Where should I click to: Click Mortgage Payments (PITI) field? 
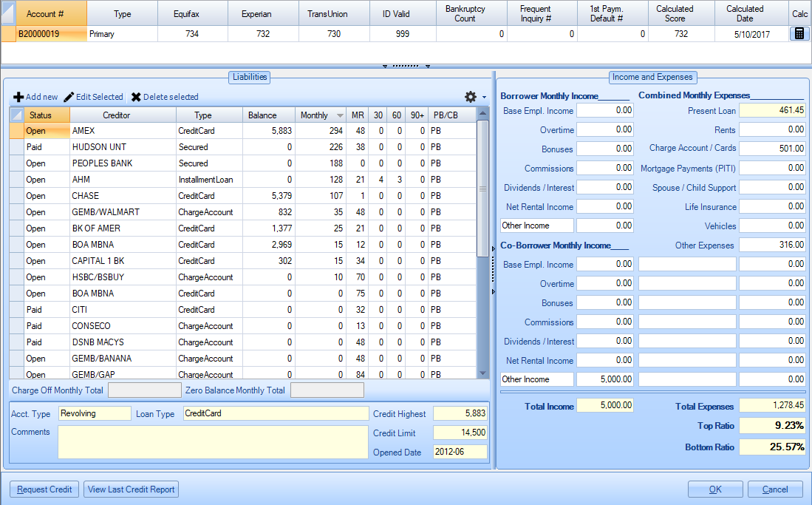[x=772, y=168]
